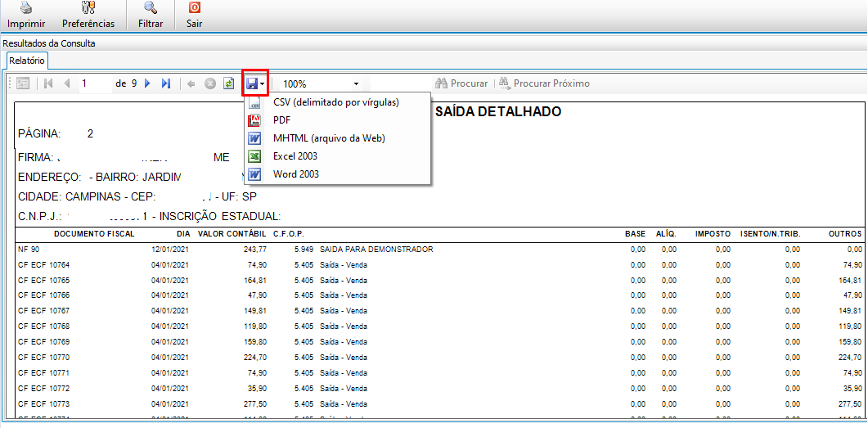The width and height of the screenshot is (868, 428).
Task: Select row CF ECF 10773
Action: point(440,403)
